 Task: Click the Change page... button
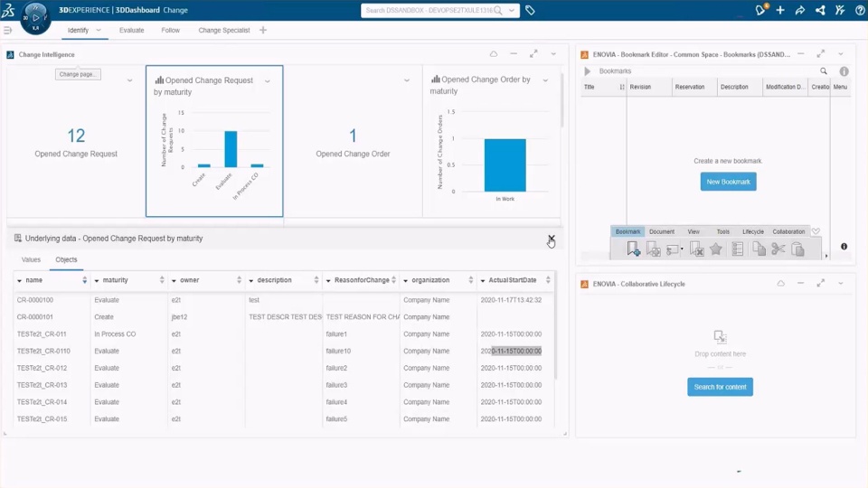78,74
